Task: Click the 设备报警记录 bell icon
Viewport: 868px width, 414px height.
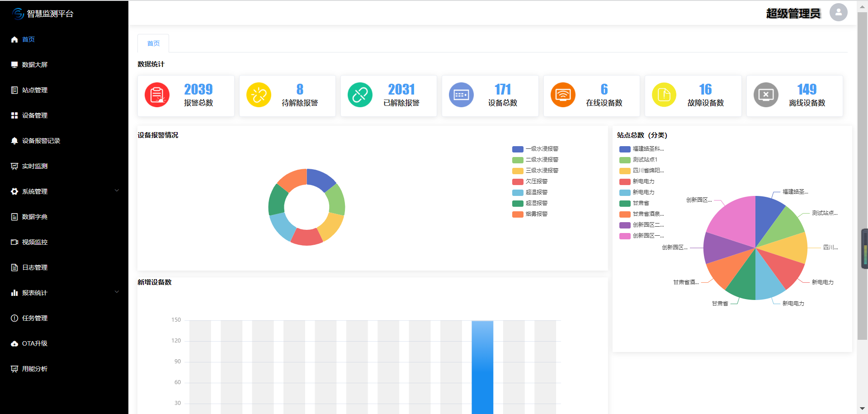Action: [14, 141]
